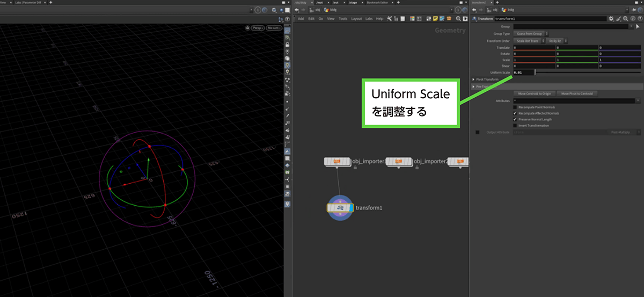Click Move Centroid to Origin button
Screen dimensions: 644x297
point(533,93)
